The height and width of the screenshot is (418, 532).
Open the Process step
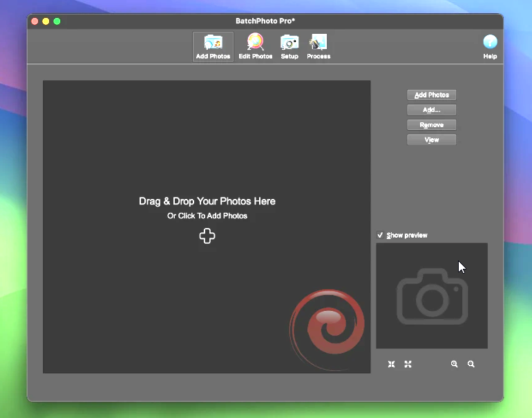(319, 47)
